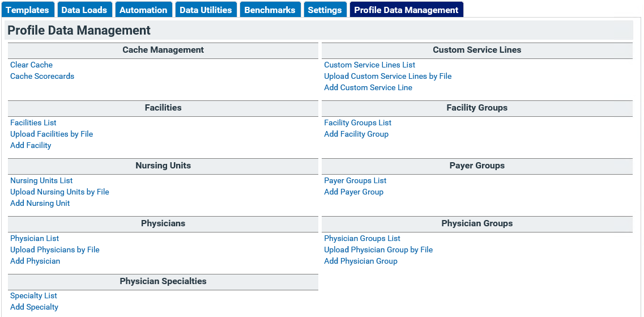This screenshot has height=317, width=644.
Task: Select the Benchmarks tab
Action: coord(270,10)
